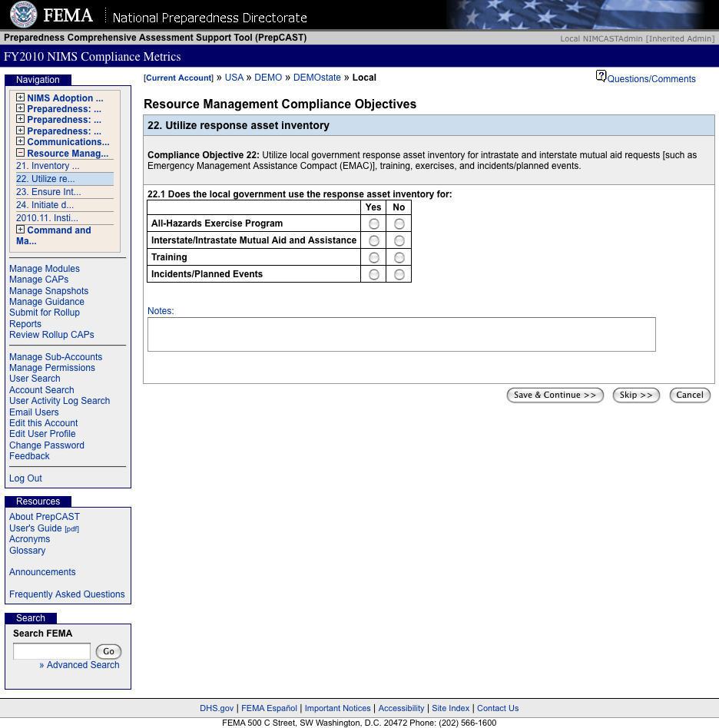Go to DEMOstate breadcrumb link
719x728 pixels.
click(x=316, y=78)
